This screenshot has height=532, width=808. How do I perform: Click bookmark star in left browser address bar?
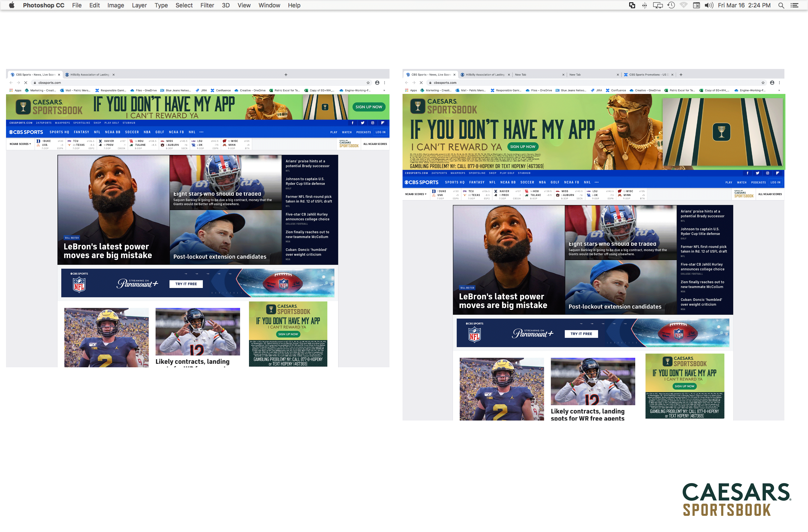pyautogui.click(x=368, y=82)
